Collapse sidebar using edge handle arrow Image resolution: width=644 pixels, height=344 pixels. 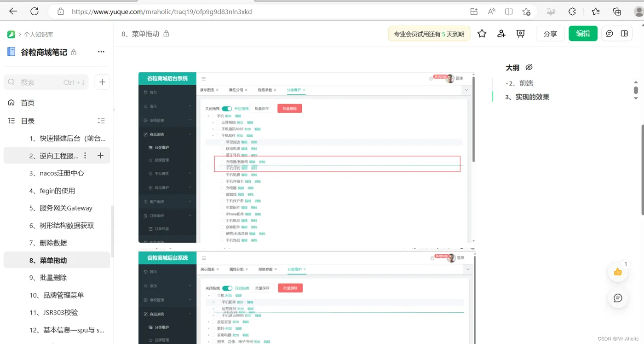tap(113, 110)
